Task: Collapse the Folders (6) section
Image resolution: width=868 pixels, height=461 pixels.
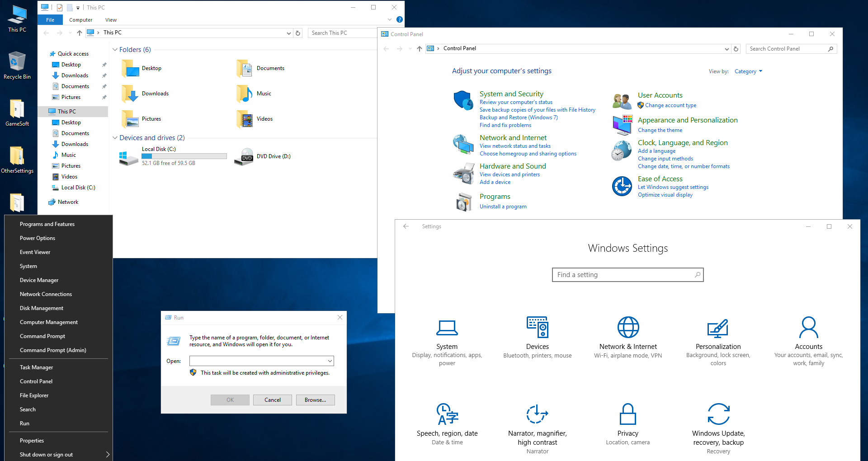Action: (115, 50)
